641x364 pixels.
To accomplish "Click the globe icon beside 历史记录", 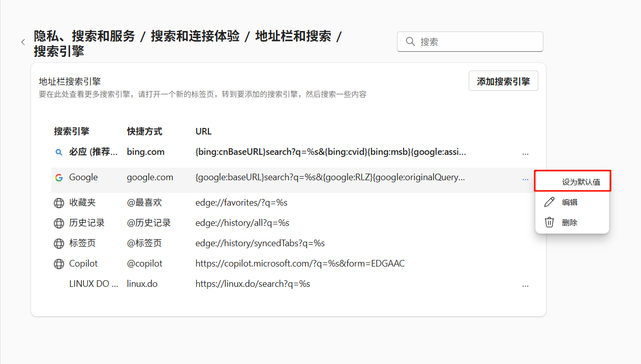I will click(59, 223).
